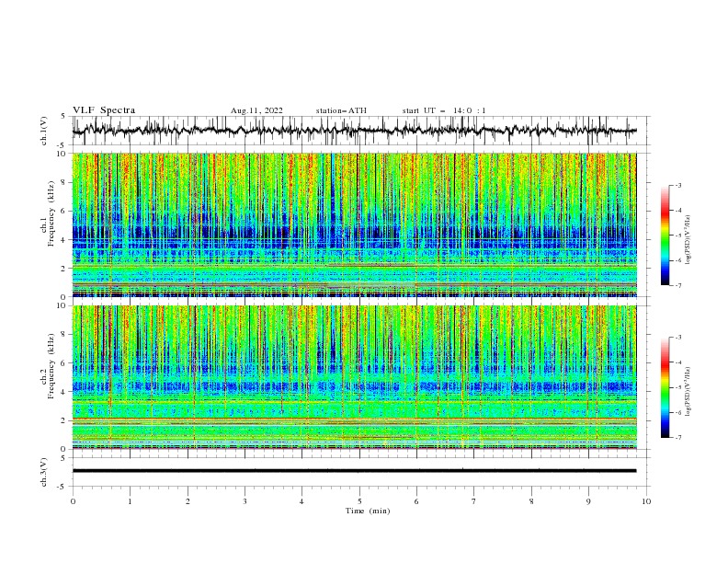Click the "ch.3(V)" axis label

click(44, 472)
